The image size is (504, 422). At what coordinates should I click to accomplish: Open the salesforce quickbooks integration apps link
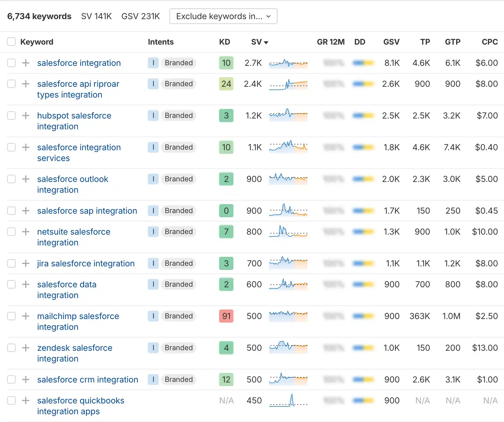click(81, 406)
